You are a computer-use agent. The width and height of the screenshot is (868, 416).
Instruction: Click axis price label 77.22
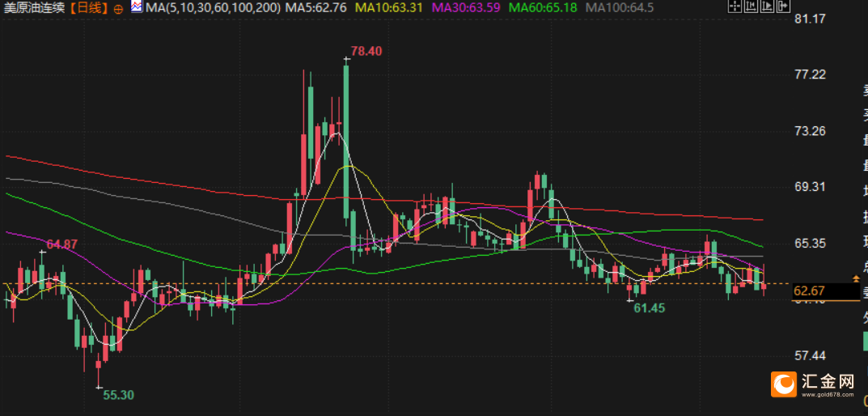tap(811, 74)
